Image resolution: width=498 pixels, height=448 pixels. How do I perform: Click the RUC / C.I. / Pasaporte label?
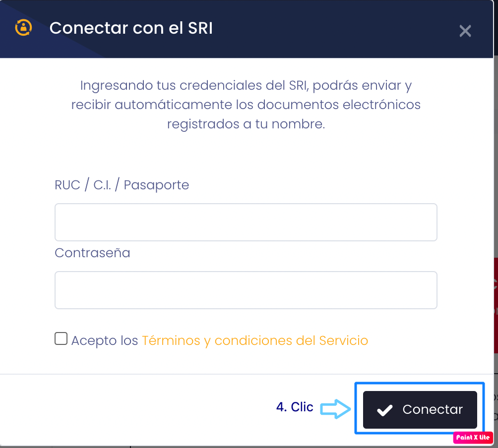coord(121,184)
